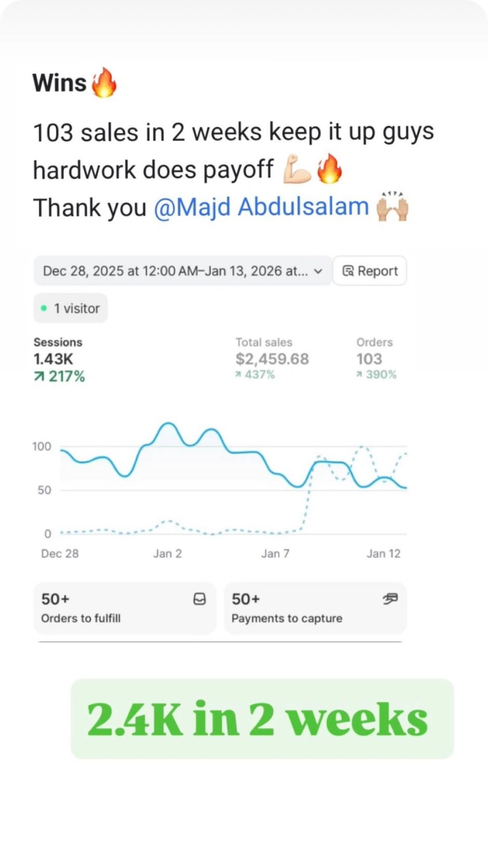The width and height of the screenshot is (488, 868).
Task: Click the cash icon on Payments to capture
Action: tap(390, 599)
